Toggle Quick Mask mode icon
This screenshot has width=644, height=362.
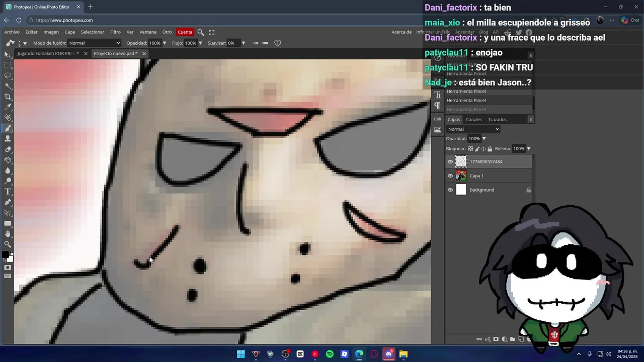point(8,267)
